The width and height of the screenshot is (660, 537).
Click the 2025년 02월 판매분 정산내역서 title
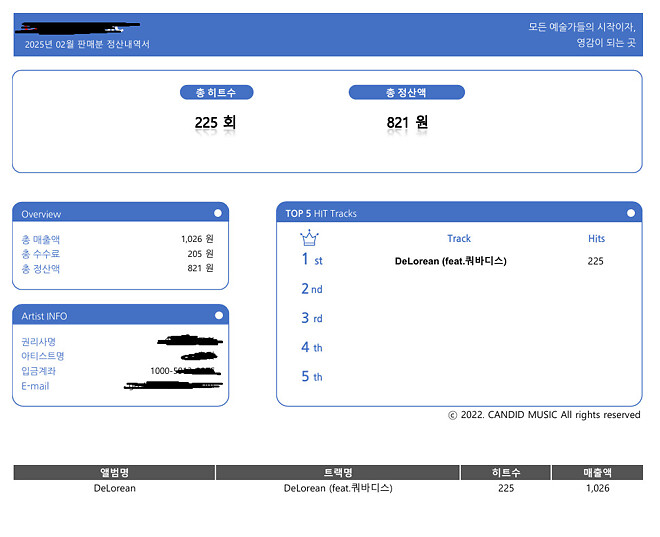pyautogui.click(x=87, y=44)
